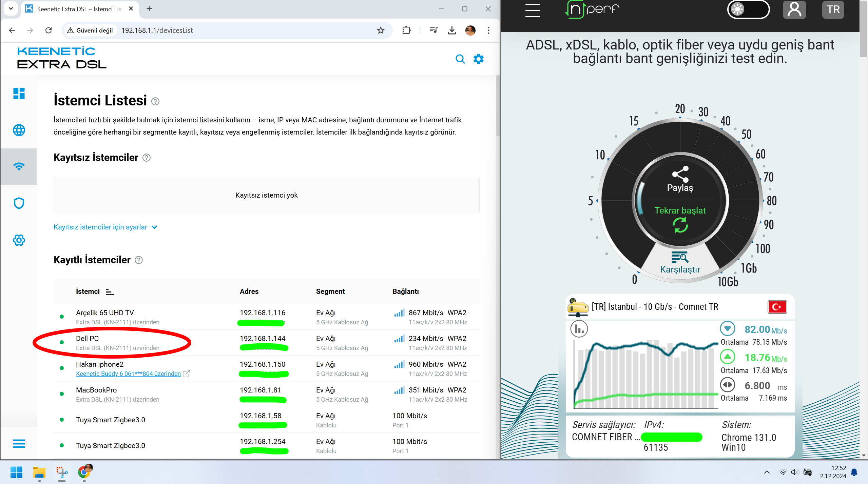Click the 192.168.1.144 address cell
Image resolution: width=868 pixels, height=484 pixels.
point(263,338)
